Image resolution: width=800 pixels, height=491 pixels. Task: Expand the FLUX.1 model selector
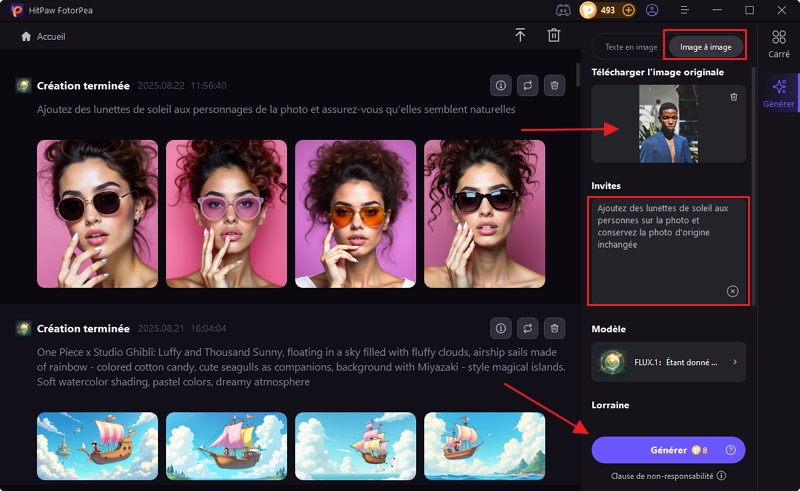pyautogui.click(x=668, y=362)
